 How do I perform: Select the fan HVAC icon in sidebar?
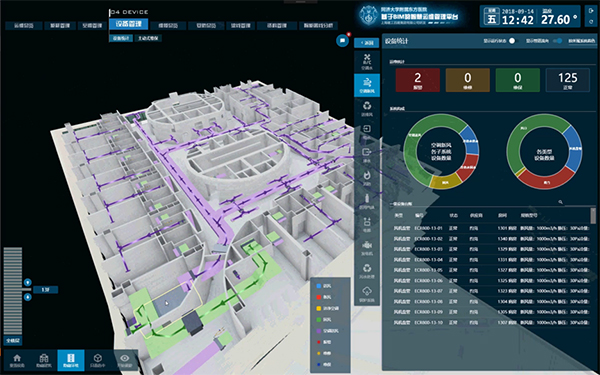(367, 61)
